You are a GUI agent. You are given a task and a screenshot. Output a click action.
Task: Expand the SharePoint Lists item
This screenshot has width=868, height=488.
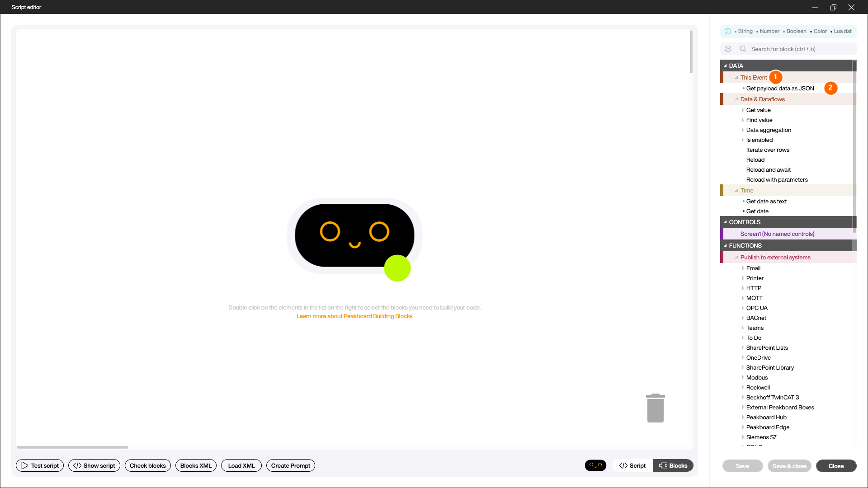tap(743, 348)
